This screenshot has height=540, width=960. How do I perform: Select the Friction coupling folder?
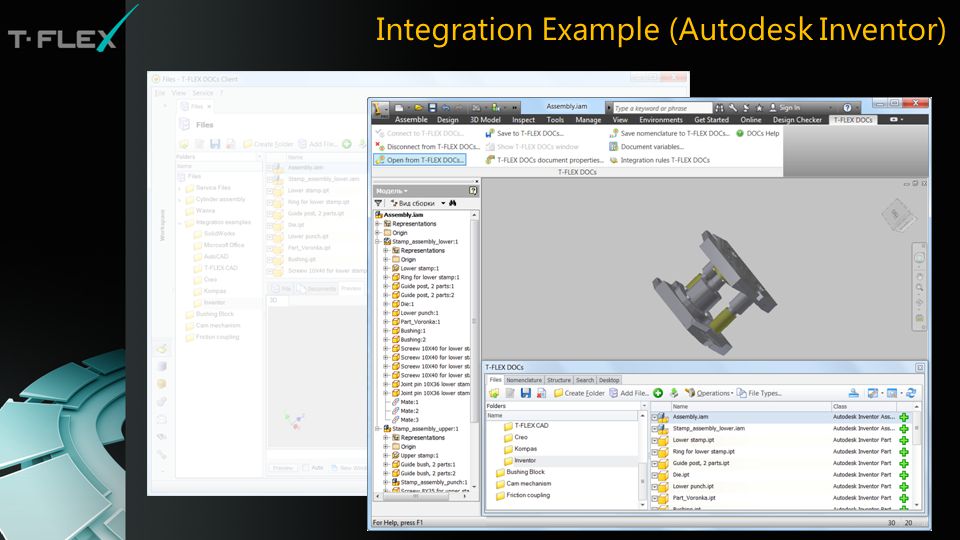coord(522,495)
